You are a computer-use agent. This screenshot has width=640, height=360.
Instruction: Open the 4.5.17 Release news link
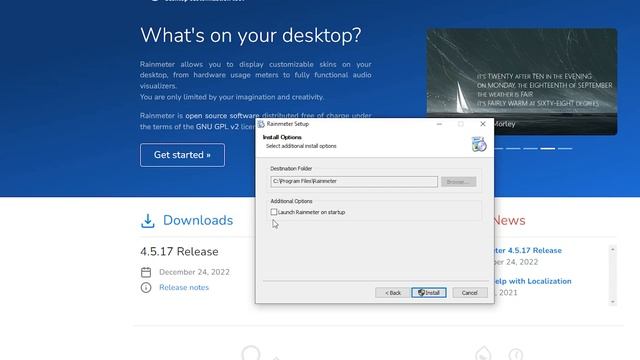tap(528, 251)
